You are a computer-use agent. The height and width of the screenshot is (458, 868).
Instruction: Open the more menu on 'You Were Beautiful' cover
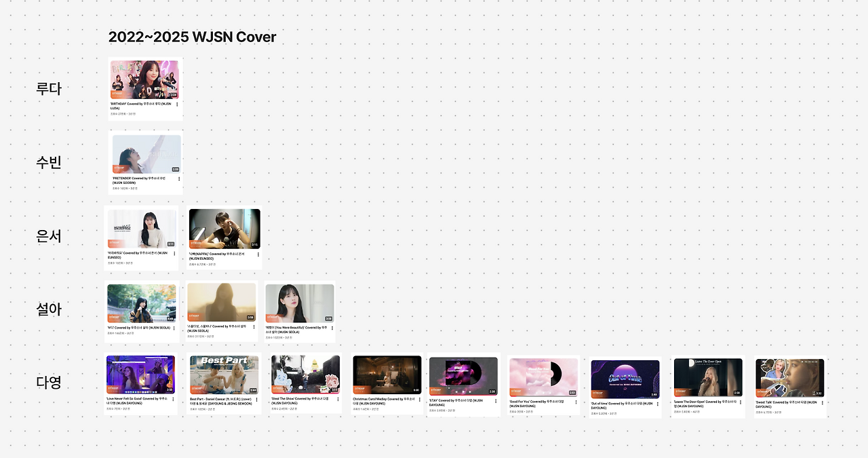332,328
